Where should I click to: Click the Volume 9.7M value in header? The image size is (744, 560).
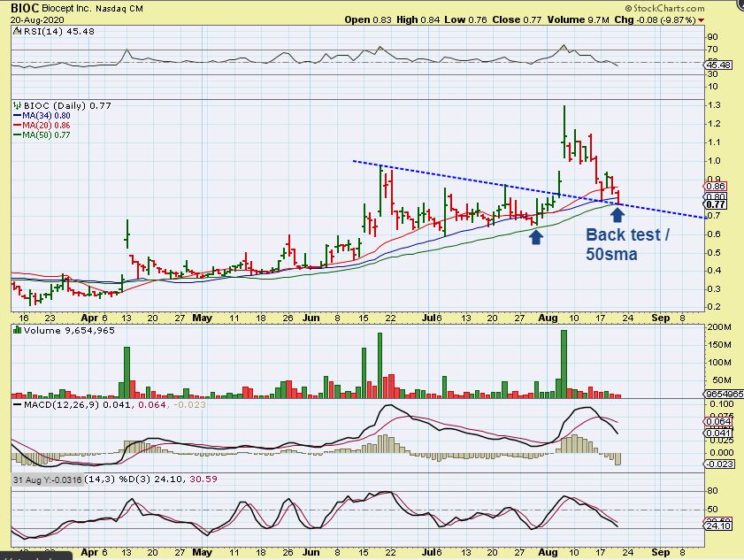(x=578, y=20)
